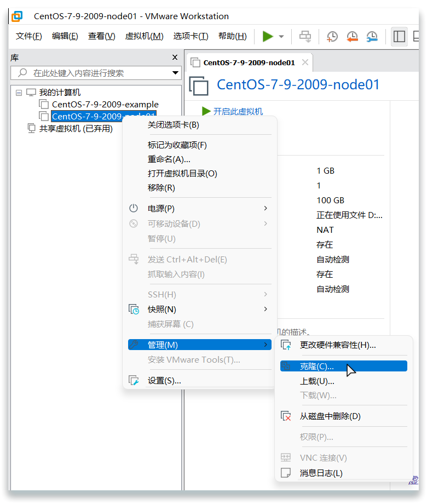427x504 pixels.
Task: Click the CentOS-7-9-2009-node01 heading title
Action: point(298,85)
